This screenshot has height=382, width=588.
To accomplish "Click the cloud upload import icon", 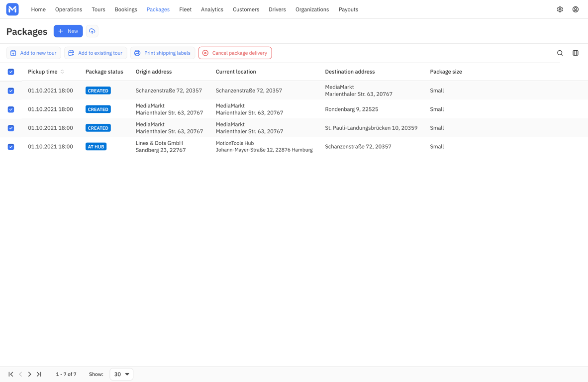I will pyautogui.click(x=92, y=31).
